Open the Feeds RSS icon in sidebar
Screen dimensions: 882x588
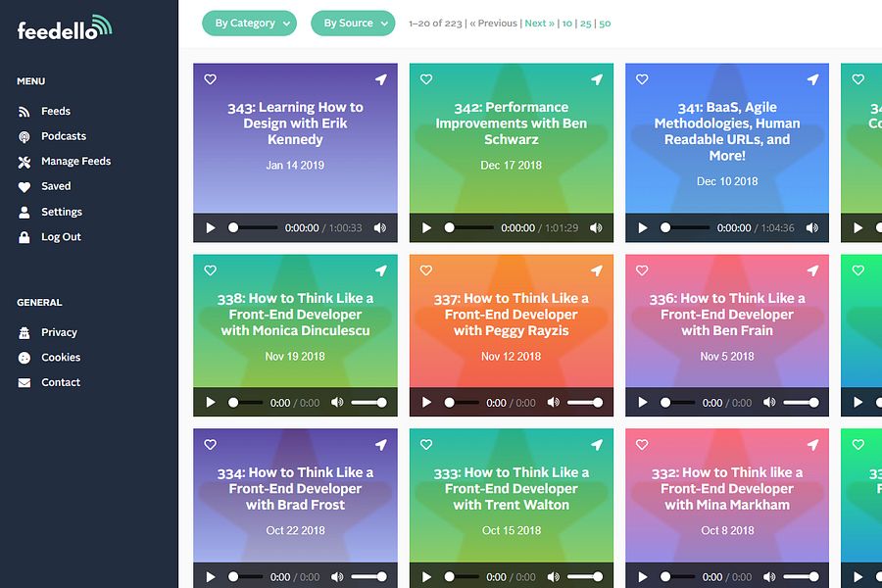pyautogui.click(x=24, y=112)
